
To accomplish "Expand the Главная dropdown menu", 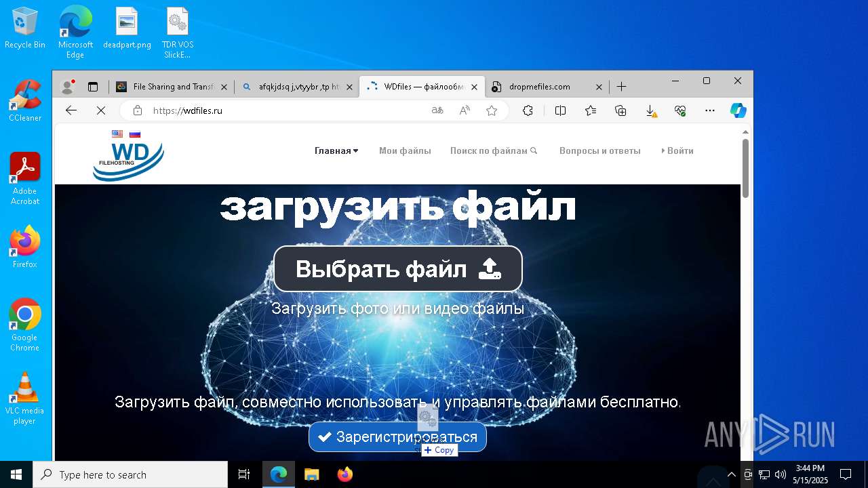I will [x=336, y=150].
